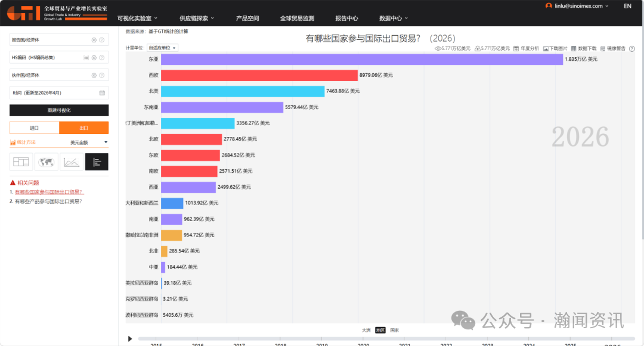Click the 镜像警告 icon
The image size is (644, 346).
(x=602, y=48)
